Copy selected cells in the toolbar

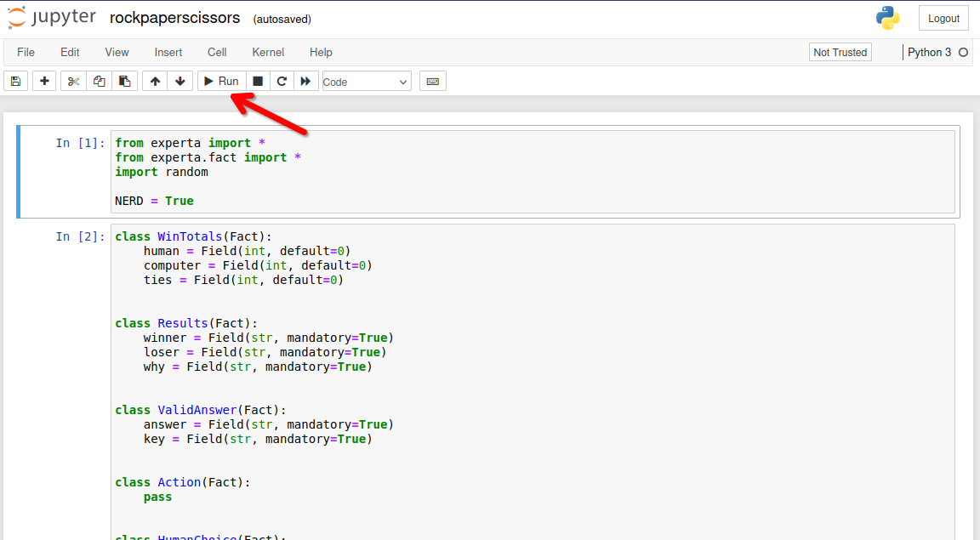100,82
